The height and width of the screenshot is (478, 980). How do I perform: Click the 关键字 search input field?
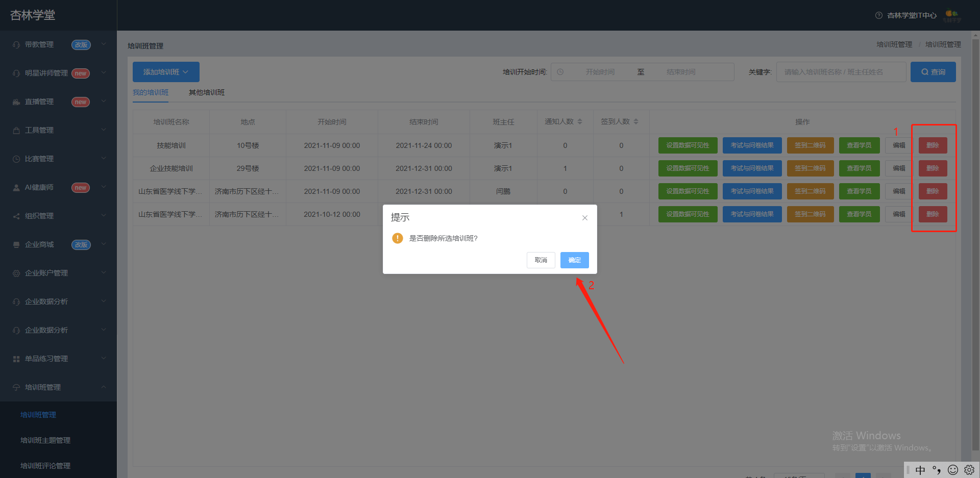pyautogui.click(x=841, y=72)
